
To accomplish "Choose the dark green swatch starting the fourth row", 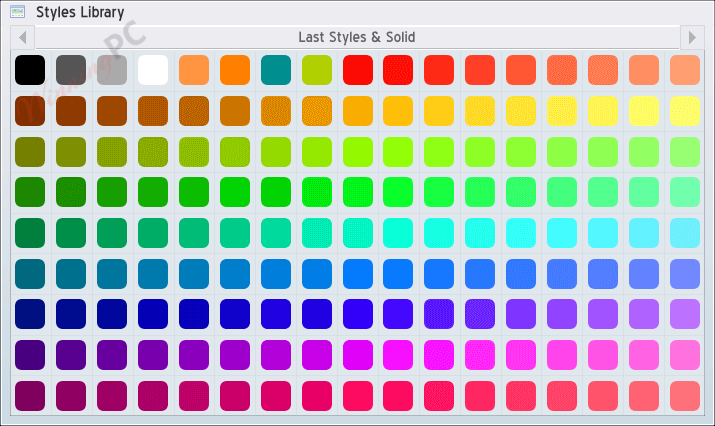I will coord(30,192).
